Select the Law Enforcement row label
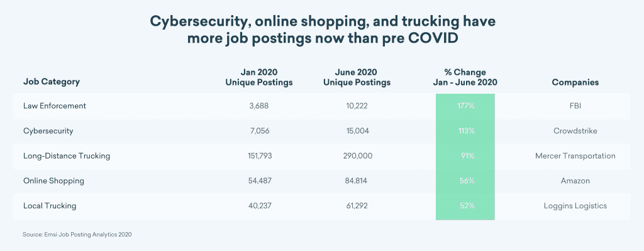Image resolution: width=644 pixels, height=251 pixels. click(55, 106)
